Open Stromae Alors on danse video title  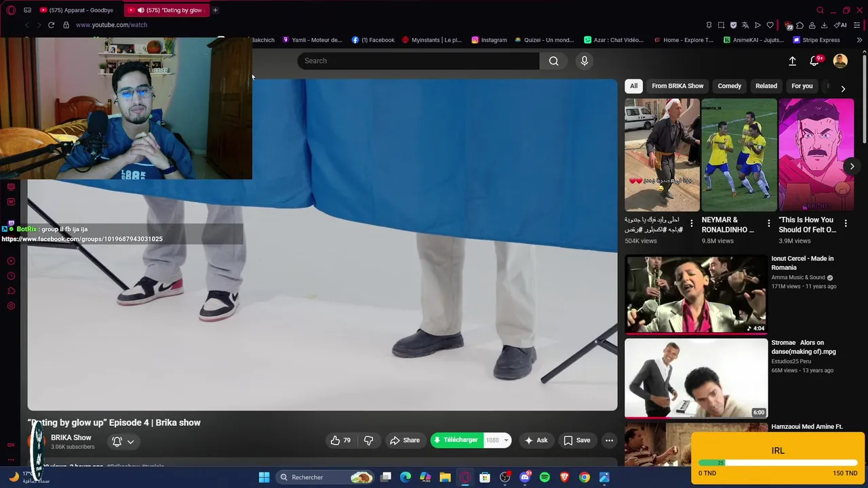[804, 347]
